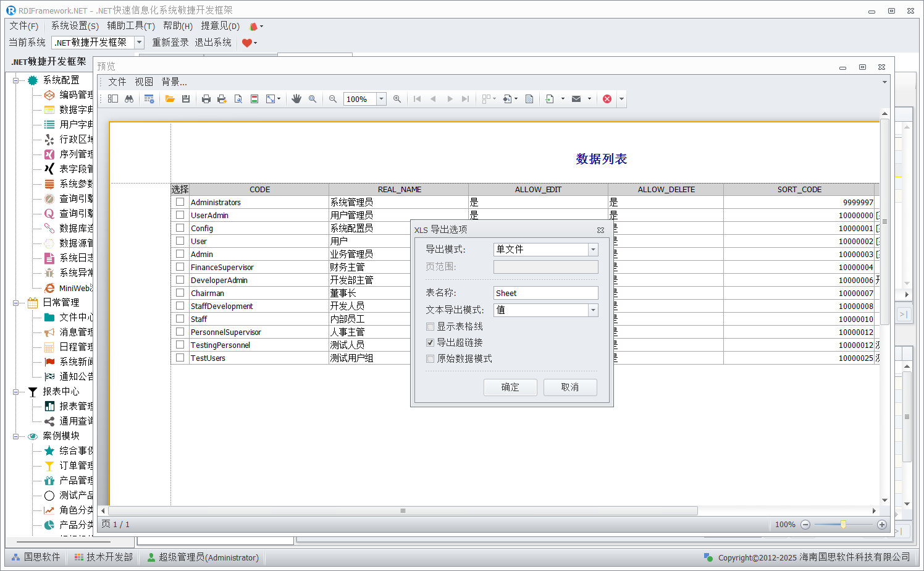This screenshot has height=571, width=924.
Task: Click the floppy disk save icon
Action: point(186,99)
